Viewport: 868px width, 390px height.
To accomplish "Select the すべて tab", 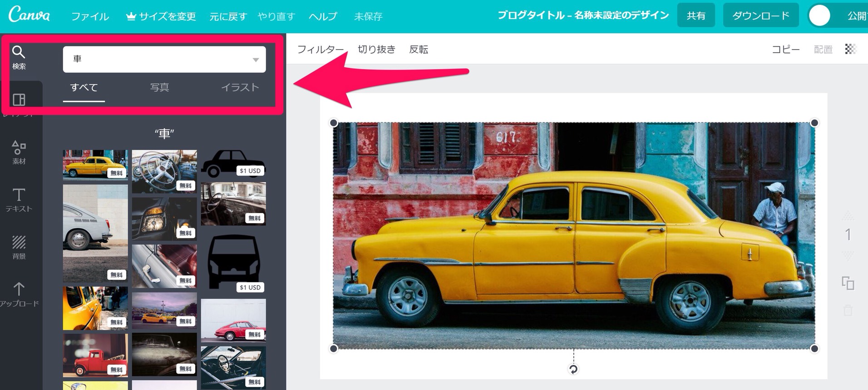I will point(84,87).
